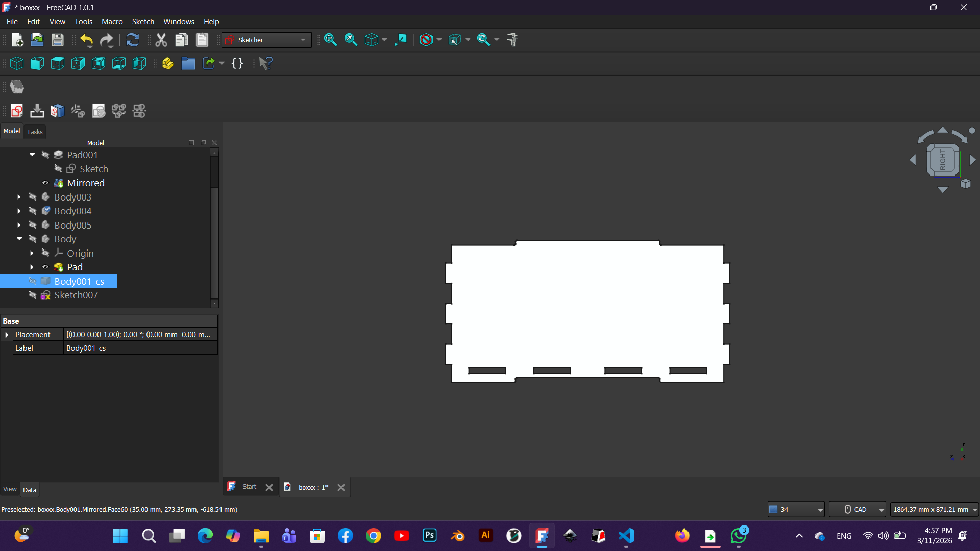
Task: Expand the Body004 tree node
Action: click(19, 211)
